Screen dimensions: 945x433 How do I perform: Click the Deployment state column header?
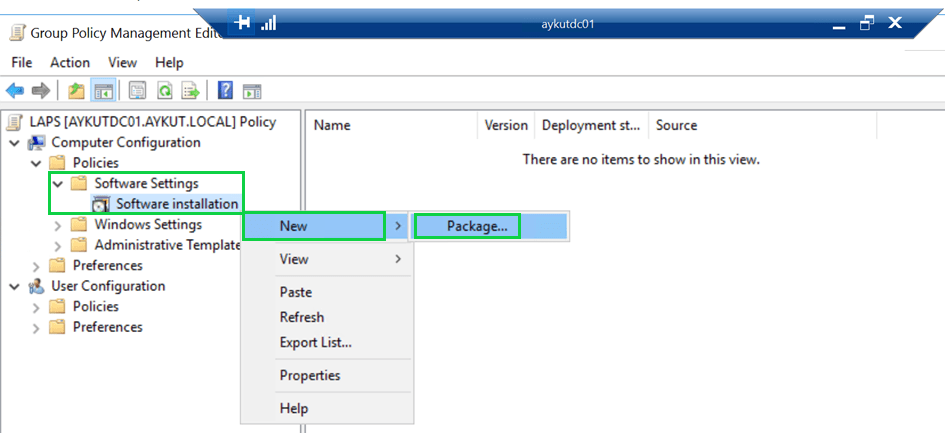pyautogui.click(x=590, y=125)
